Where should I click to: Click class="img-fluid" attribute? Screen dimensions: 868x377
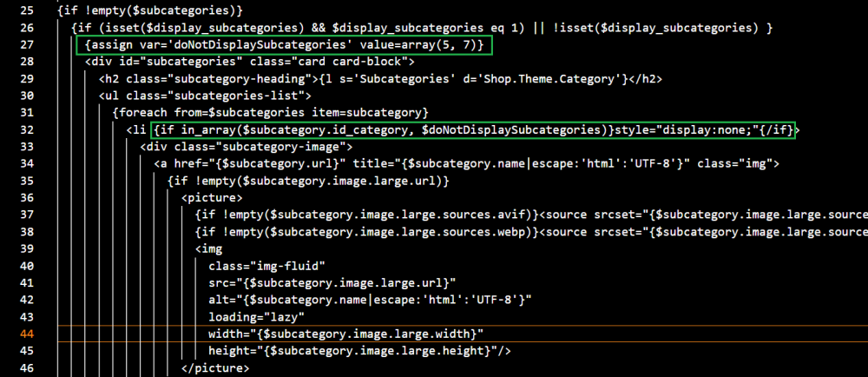[x=266, y=266]
